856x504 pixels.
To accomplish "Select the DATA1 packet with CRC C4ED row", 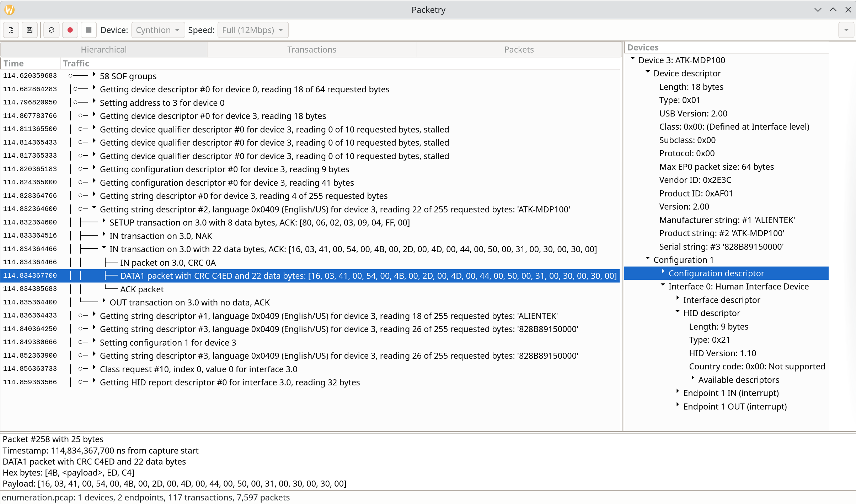I will 310,276.
